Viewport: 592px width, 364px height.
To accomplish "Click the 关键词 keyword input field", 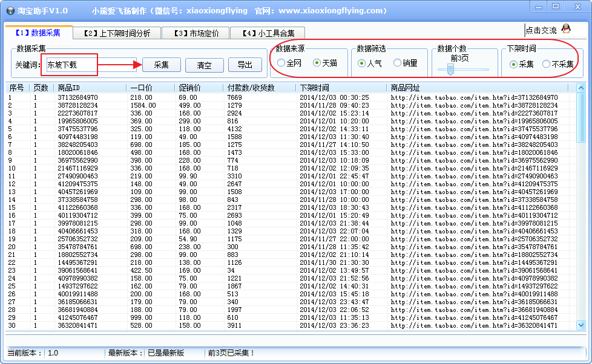I will point(91,65).
